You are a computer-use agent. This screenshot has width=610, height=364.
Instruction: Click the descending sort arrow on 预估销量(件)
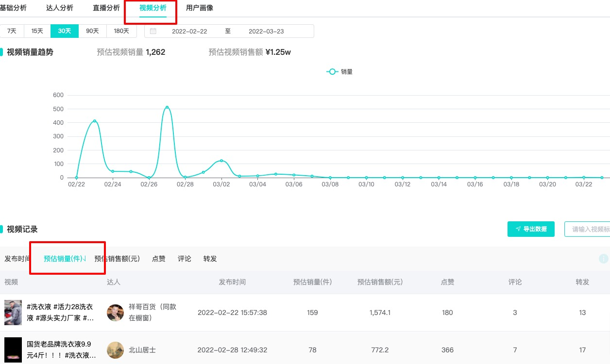coord(84,258)
